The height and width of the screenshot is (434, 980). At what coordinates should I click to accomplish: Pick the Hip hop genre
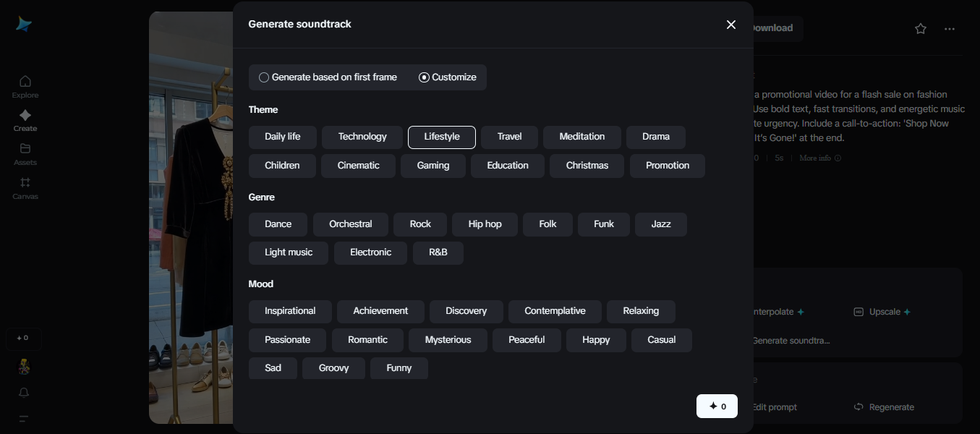[x=485, y=224]
